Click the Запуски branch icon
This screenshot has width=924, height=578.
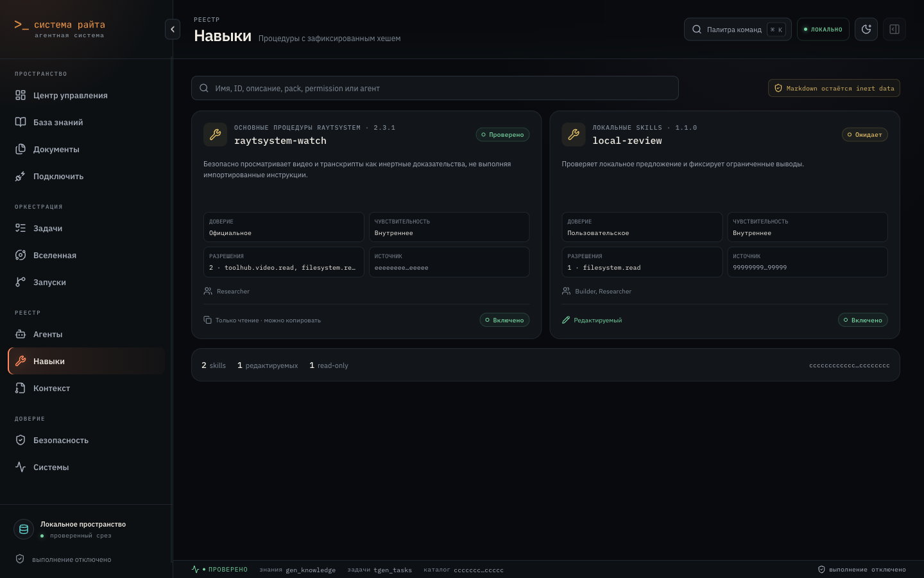click(x=21, y=282)
